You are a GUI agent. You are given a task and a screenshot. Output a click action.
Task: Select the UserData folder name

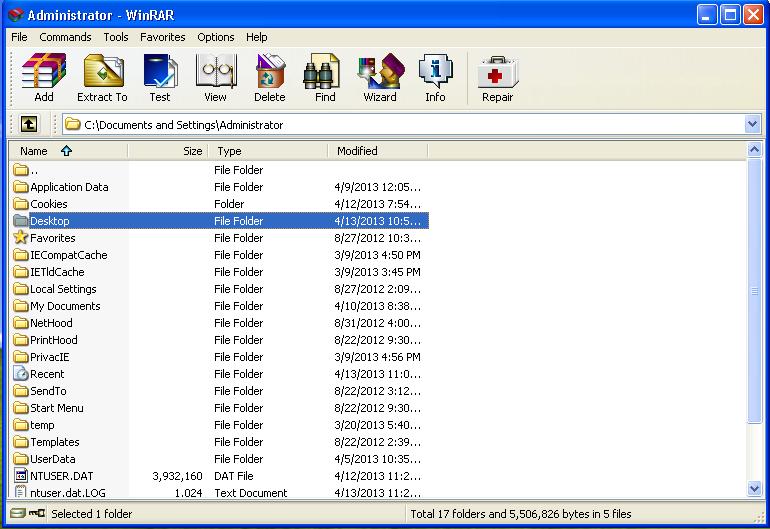pos(53,459)
